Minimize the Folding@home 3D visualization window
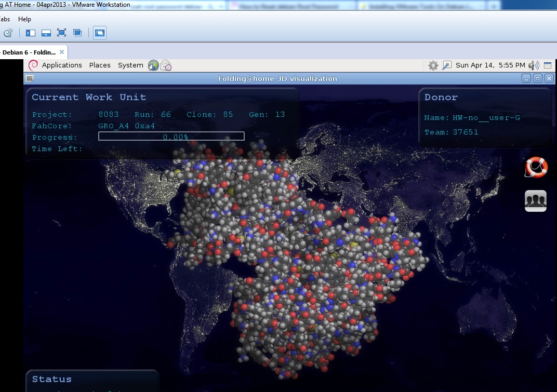Viewport: 557px width, 392px height. 526,79
